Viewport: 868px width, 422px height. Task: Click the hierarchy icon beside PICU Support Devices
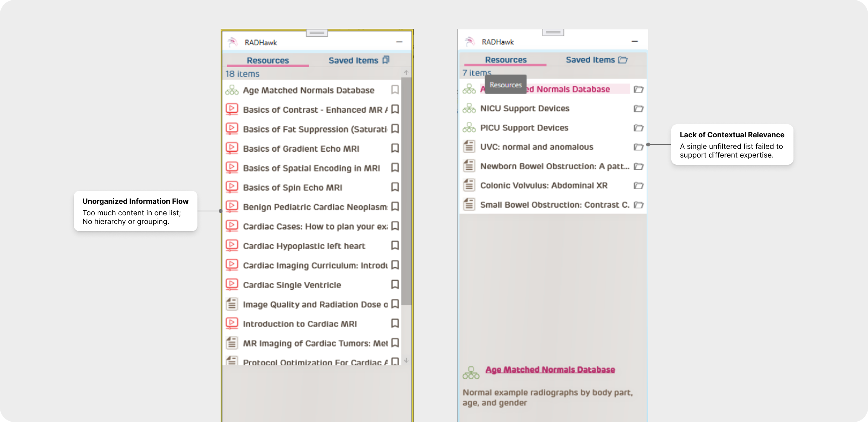click(x=469, y=128)
